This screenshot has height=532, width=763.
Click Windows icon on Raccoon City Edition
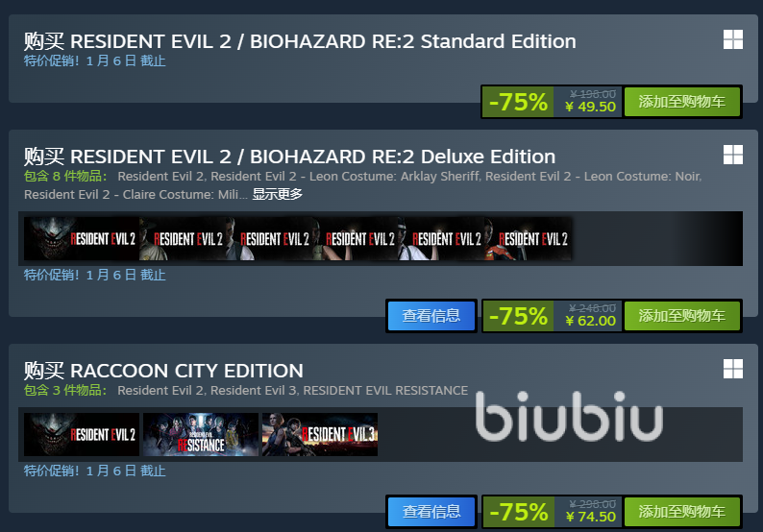(x=733, y=369)
